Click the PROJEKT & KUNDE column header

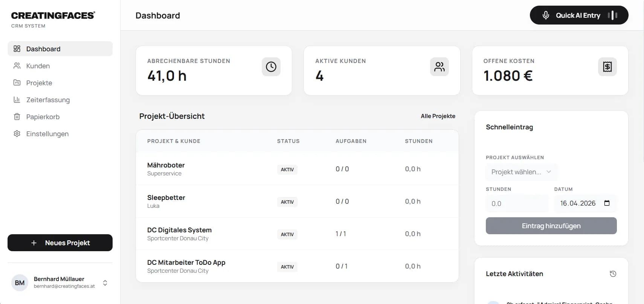174,141
